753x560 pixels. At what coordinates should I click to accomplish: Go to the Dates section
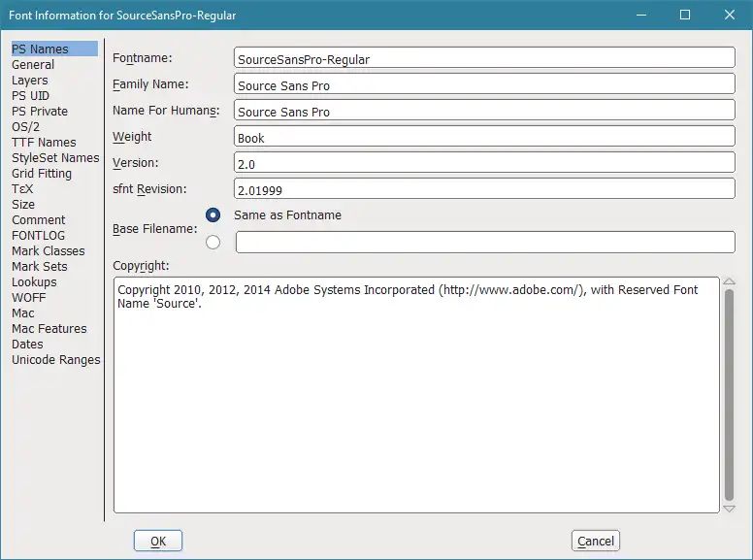27,345
